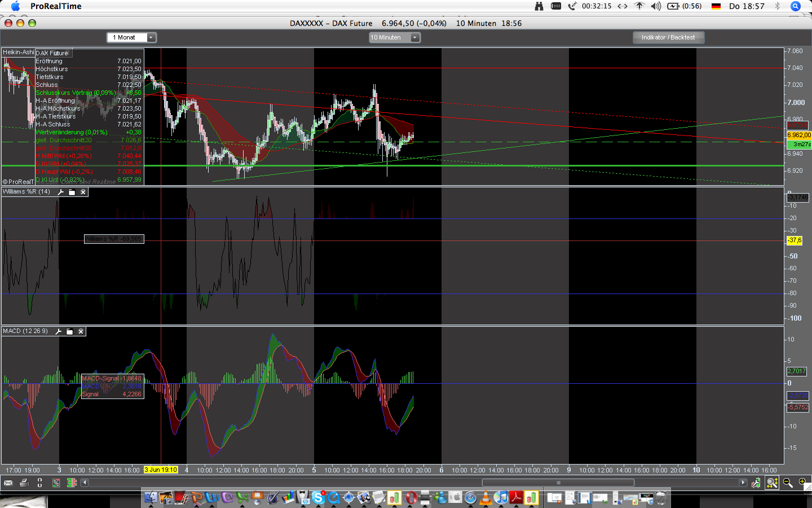812x508 pixels.
Task: Close the Williams %R indicator panel
Action: (83, 192)
